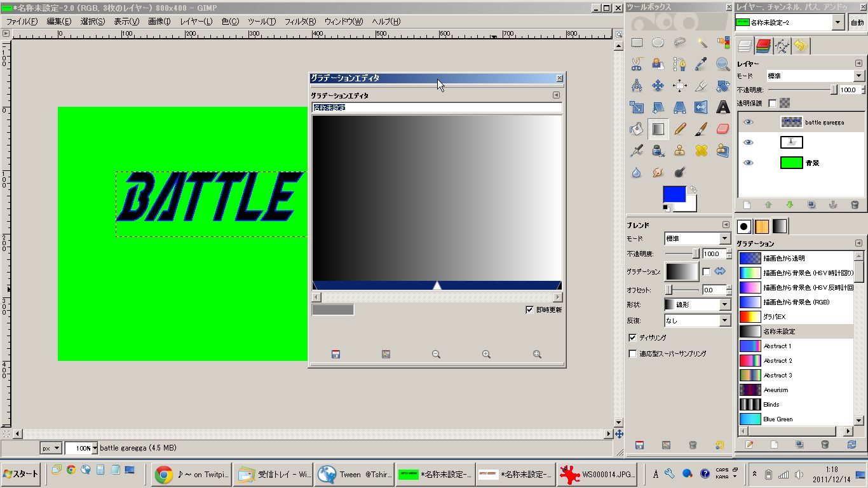This screenshot has width=868, height=488.
Task: Toggle the gradient reverse checkbox
Action: pos(706,272)
